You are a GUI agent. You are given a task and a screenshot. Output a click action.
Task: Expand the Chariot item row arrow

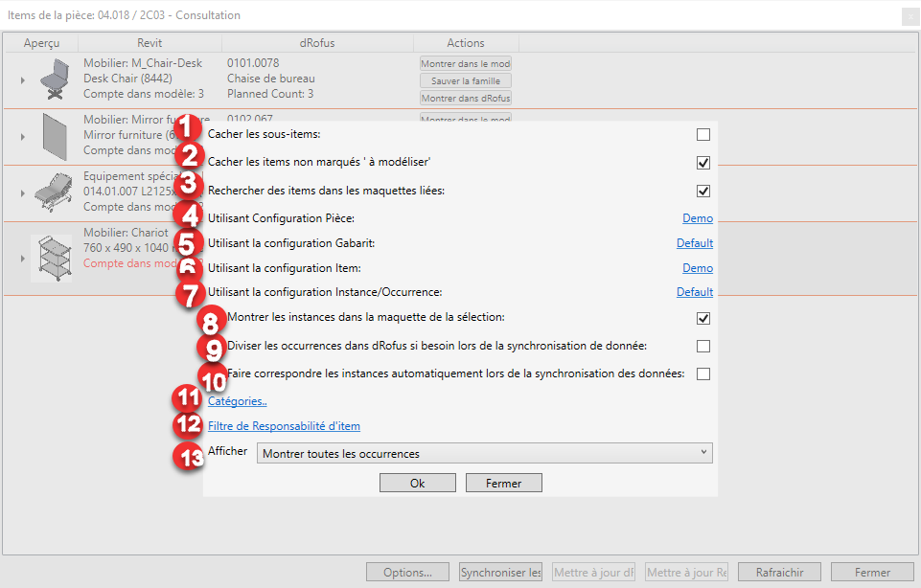pos(22,258)
